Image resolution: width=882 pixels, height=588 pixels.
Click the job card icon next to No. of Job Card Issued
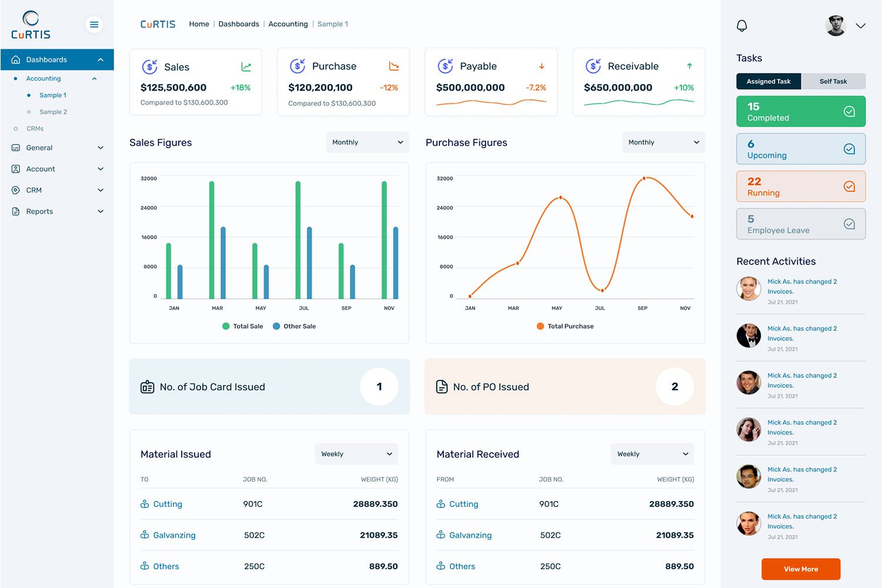[x=147, y=387]
